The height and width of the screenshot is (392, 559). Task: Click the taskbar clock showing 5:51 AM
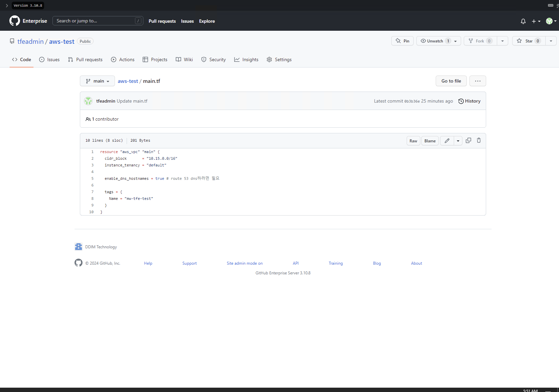[530, 390]
